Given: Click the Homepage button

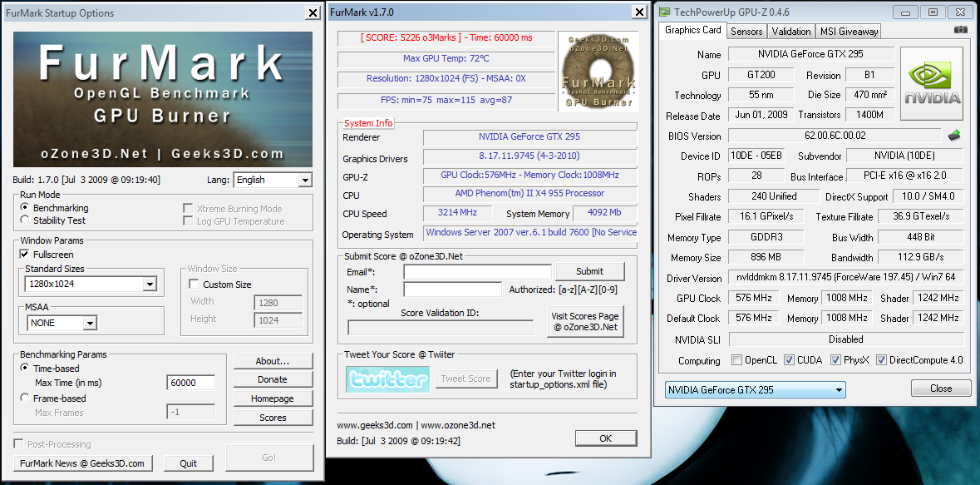Looking at the screenshot, I should 273,398.
